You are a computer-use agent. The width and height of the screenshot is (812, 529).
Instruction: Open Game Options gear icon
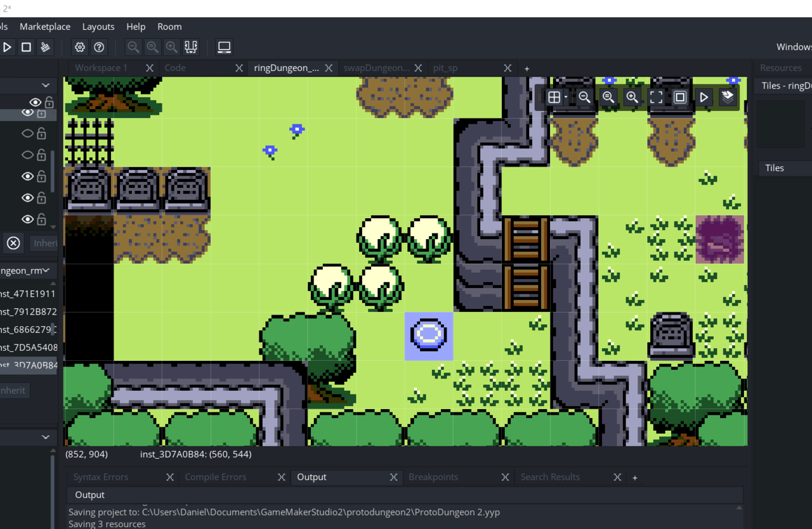click(x=80, y=47)
